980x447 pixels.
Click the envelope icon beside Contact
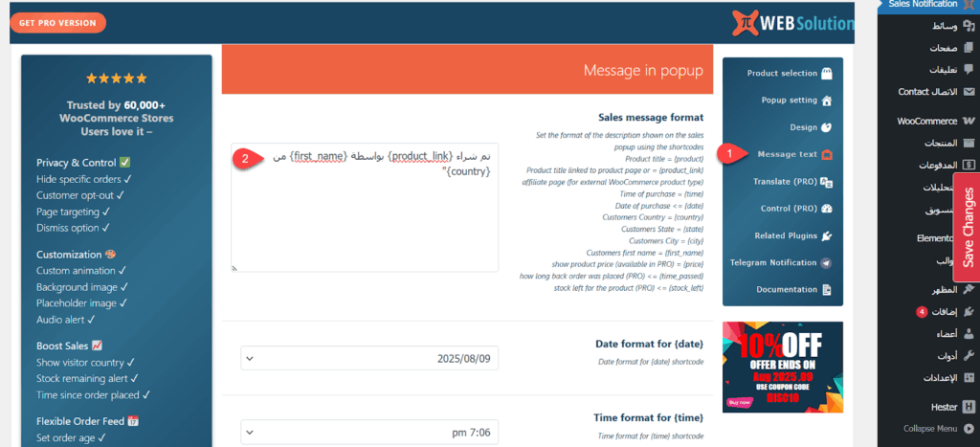click(969, 92)
